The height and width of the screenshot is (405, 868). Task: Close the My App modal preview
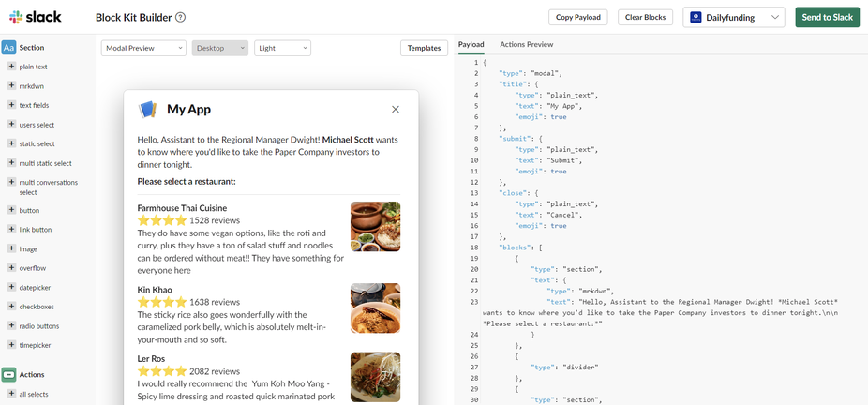[396, 110]
